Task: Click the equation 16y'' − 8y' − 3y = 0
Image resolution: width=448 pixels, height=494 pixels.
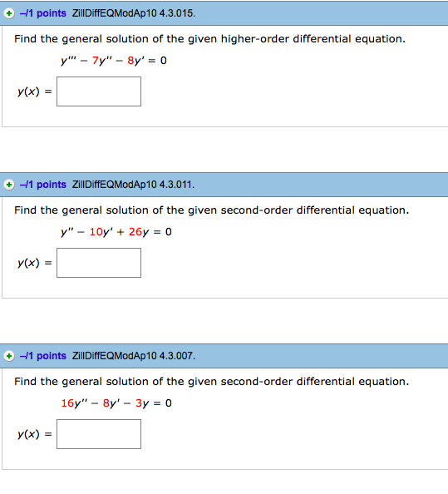Action: [116, 403]
